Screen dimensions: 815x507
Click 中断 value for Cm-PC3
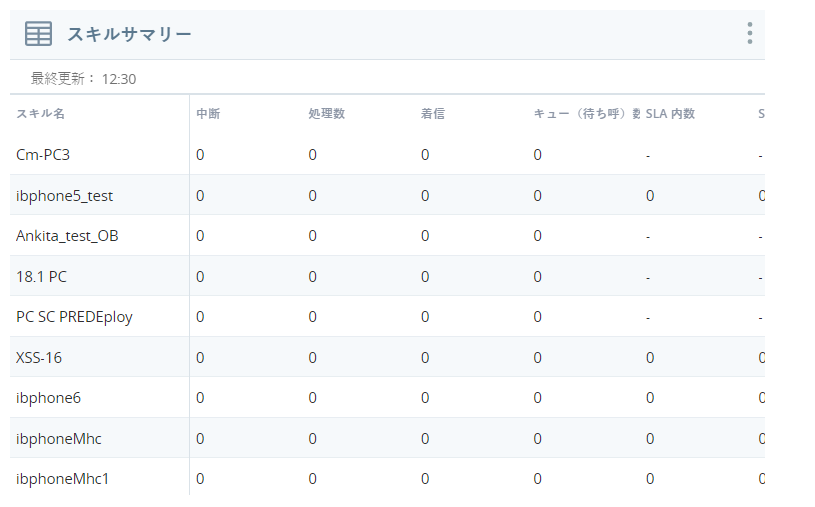(200, 155)
